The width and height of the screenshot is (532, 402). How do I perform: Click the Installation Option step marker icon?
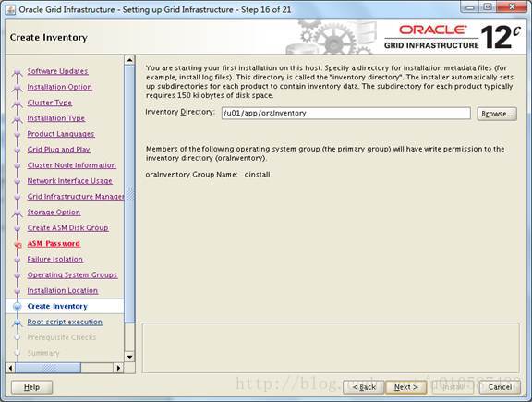point(17,88)
